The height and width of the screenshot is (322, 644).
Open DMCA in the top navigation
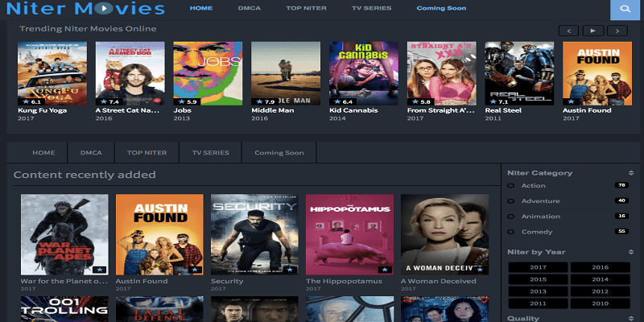tap(250, 8)
